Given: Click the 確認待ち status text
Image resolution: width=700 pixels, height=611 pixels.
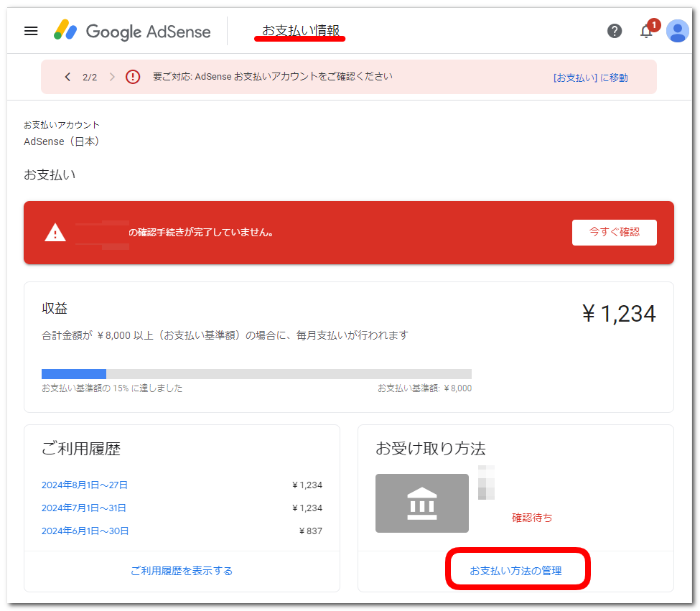Looking at the screenshot, I should [x=532, y=518].
